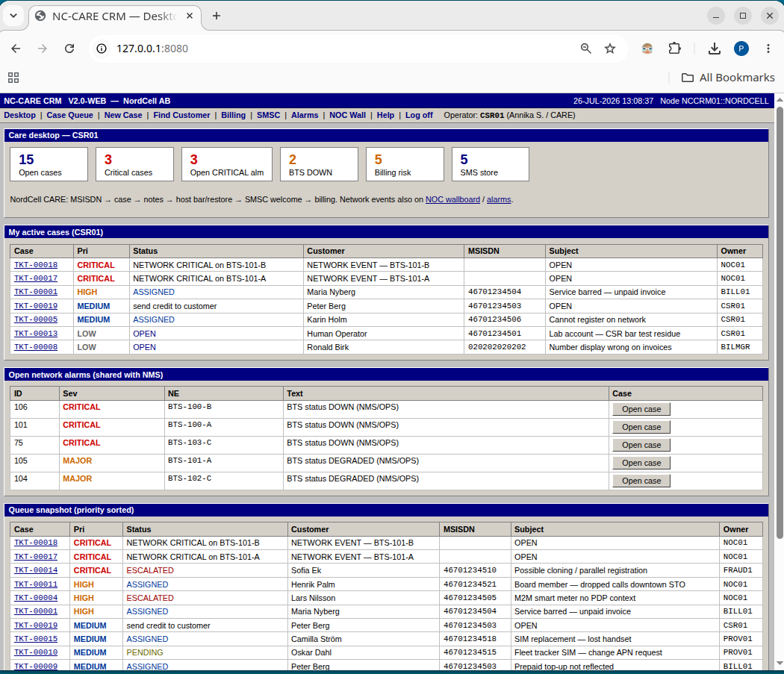Open the 3 Open CRITICAL alm tile

click(227, 164)
